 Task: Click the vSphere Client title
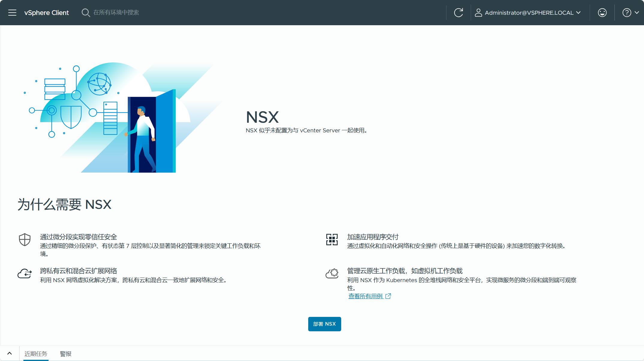coord(46,13)
